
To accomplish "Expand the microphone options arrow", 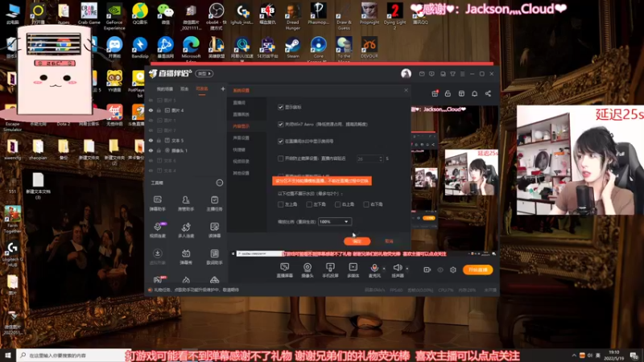I will (x=384, y=269).
